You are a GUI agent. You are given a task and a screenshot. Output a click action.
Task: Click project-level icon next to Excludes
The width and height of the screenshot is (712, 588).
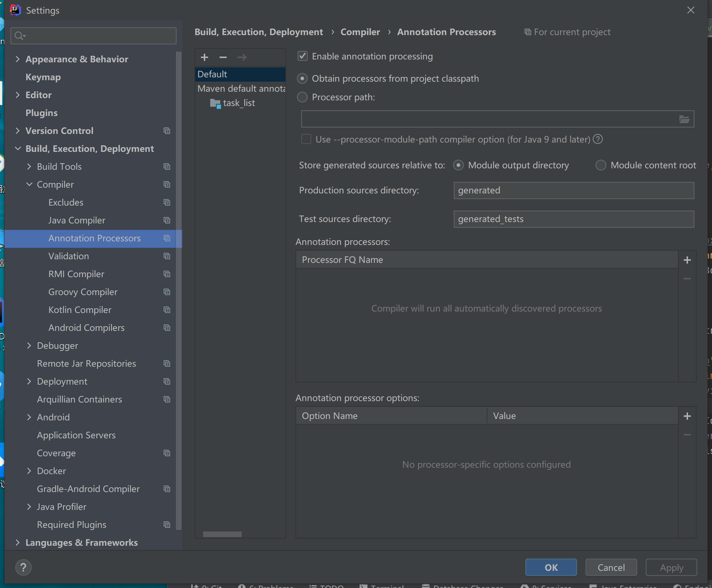click(x=167, y=202)
